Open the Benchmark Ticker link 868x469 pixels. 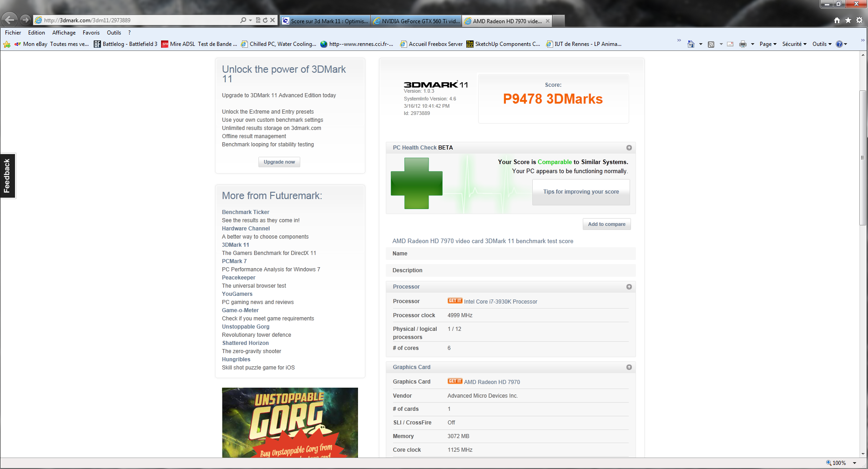coord(245,212)
